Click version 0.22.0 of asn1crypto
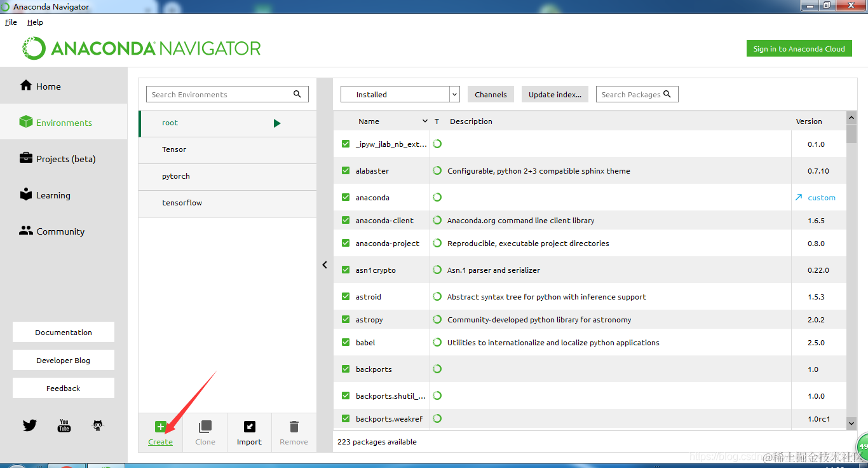This screenshot has width=868, height=468. point(818,270)
